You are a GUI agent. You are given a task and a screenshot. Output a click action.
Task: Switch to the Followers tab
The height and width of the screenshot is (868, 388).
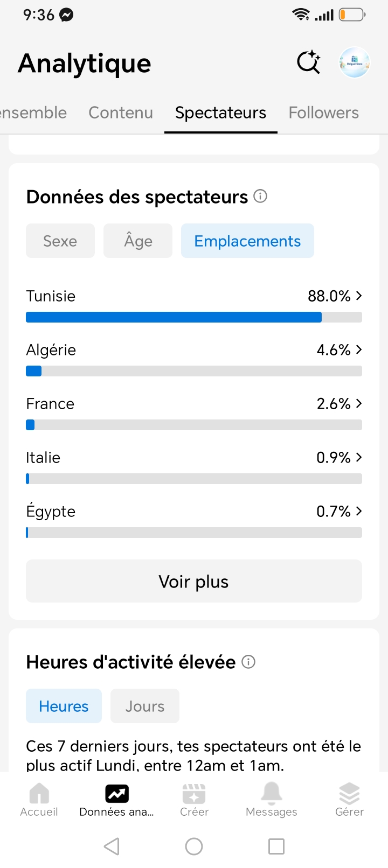point(323,113)
